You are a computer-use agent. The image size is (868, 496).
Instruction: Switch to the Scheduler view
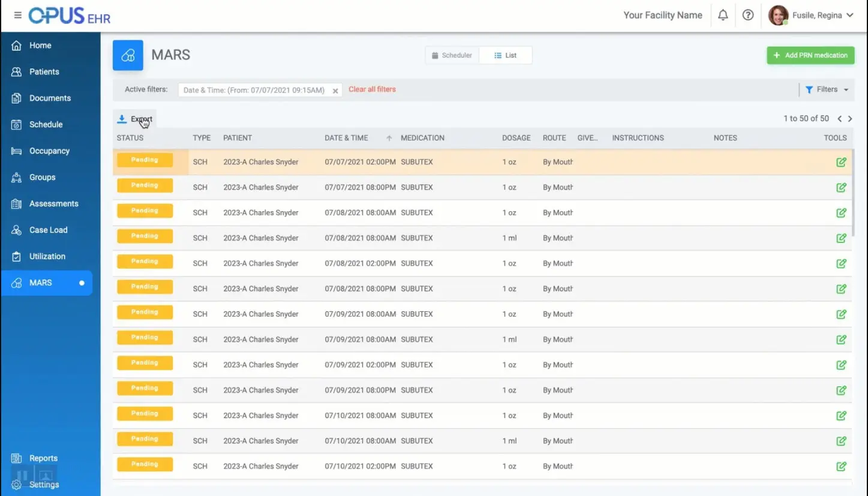452,55
